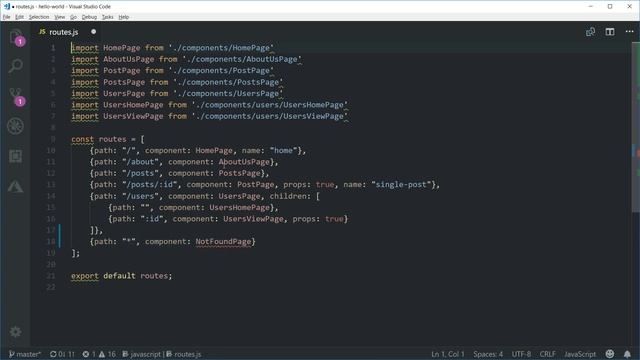Click './components/PostsPage' string
The height and width of the screenshot is (360, 640).
228,82
